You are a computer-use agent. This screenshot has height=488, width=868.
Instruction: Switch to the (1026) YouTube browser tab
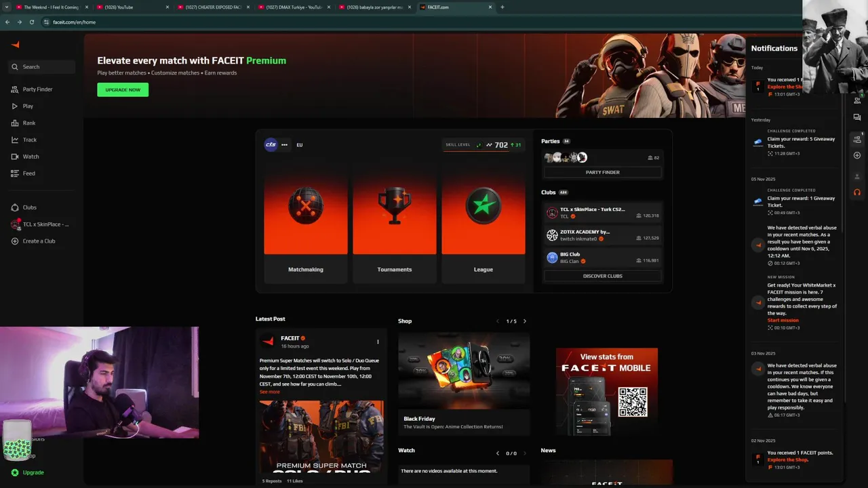[x=133, y=7]
